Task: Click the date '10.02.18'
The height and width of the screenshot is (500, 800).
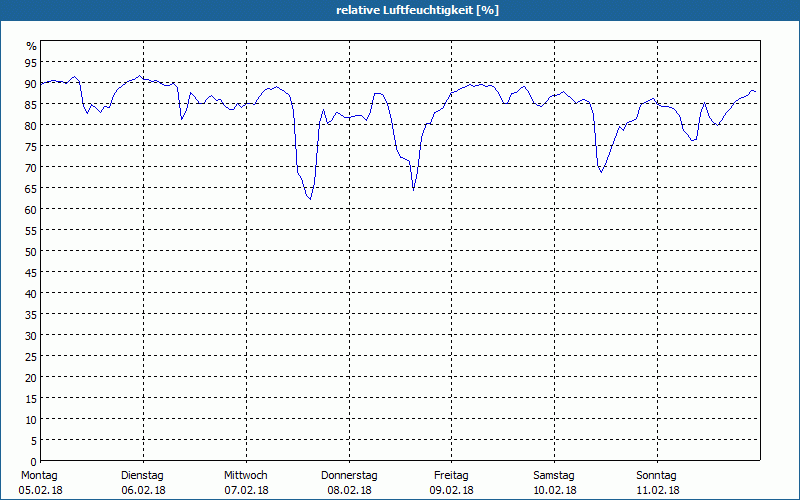Action: point(554,490)
